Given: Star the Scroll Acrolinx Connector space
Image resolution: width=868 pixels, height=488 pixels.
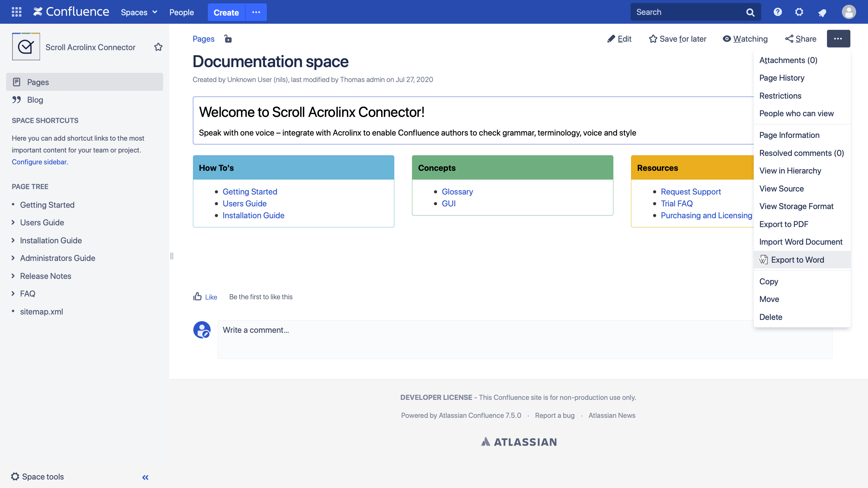Looking at the screenshot, I should (x=158, y=47).
